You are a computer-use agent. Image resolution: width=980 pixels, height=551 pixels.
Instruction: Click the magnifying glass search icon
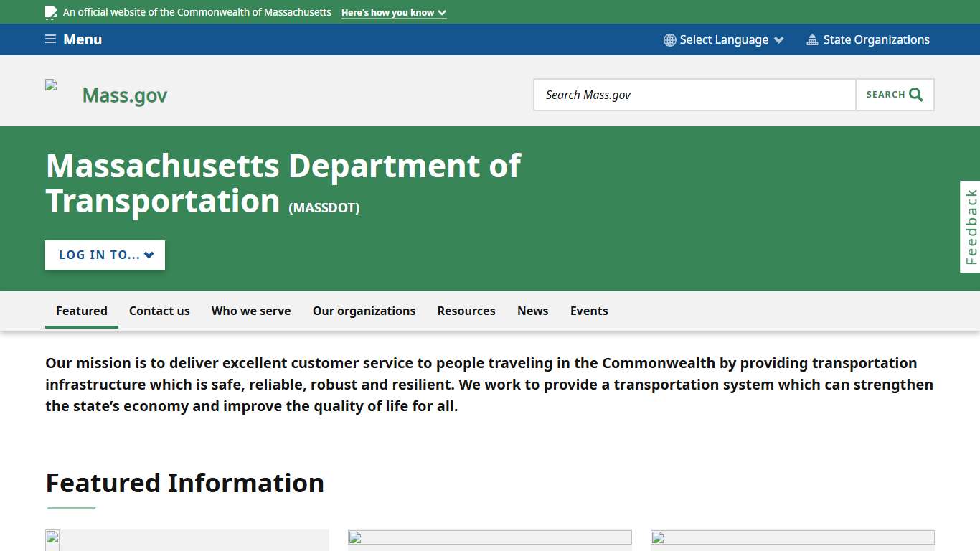click(x=914, y=94)
